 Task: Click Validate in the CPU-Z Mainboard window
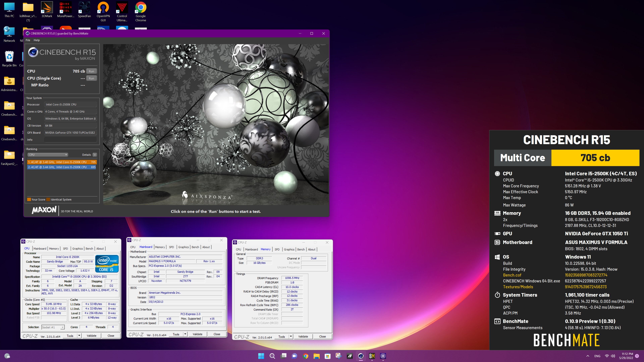tap(197, 334)
